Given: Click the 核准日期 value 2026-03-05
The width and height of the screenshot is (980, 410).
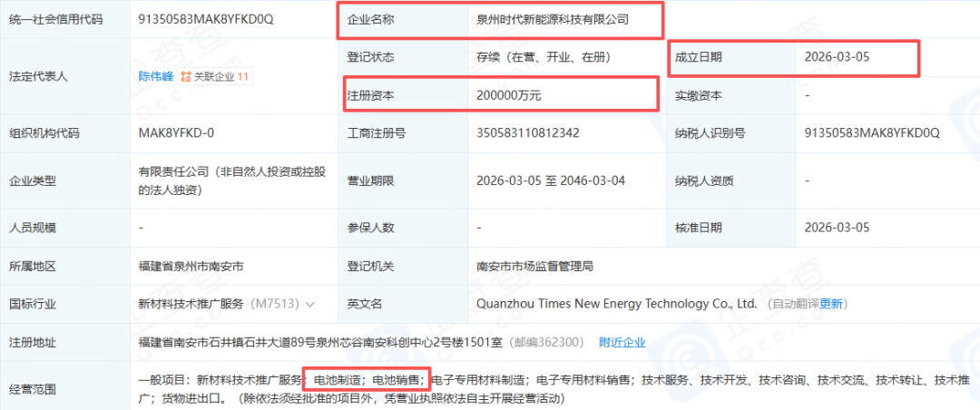Looking at the screenshot, I should pos(838,228).
